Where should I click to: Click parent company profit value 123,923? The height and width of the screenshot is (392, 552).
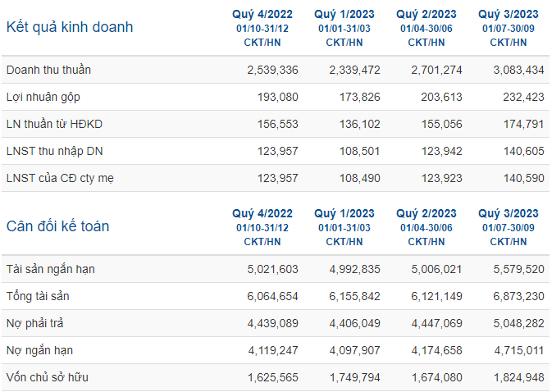tap(442, 179)
